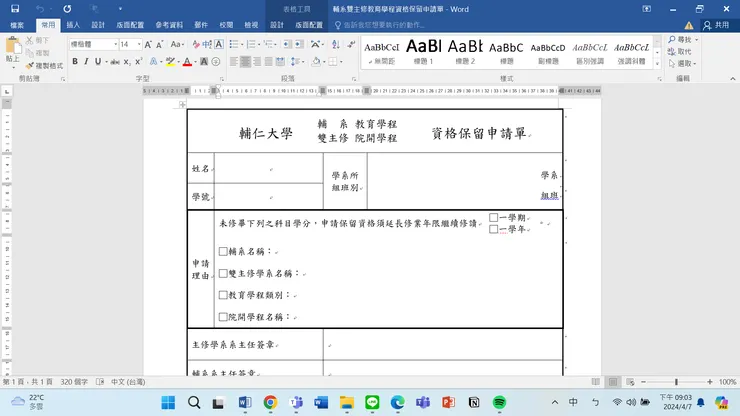Increase font size with grow font icon
Screen dimensions: 740x416
tap(148, 44)
